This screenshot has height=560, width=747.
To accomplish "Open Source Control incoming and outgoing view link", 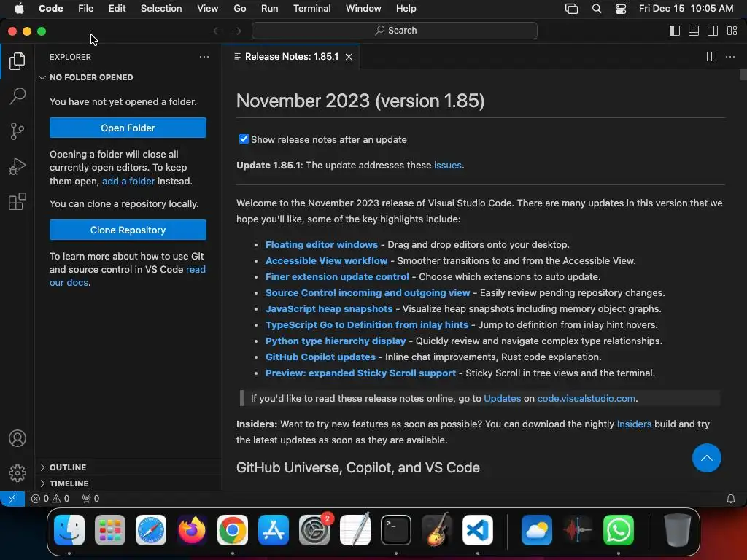I will click(368, 293).
